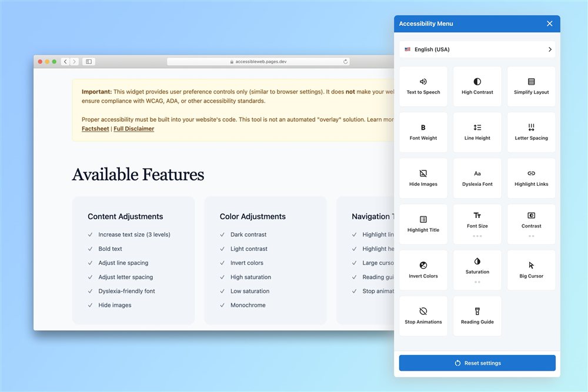Toggle Letter Spacing option
The width and height of the screenshot is (588, 392).
(x=531, y=132)
